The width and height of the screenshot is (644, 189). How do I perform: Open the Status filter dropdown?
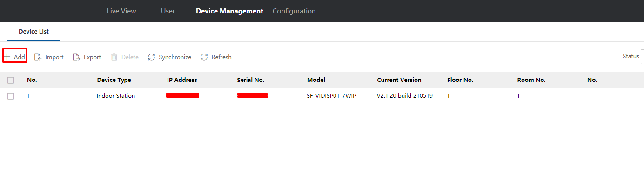click(642, 56)
